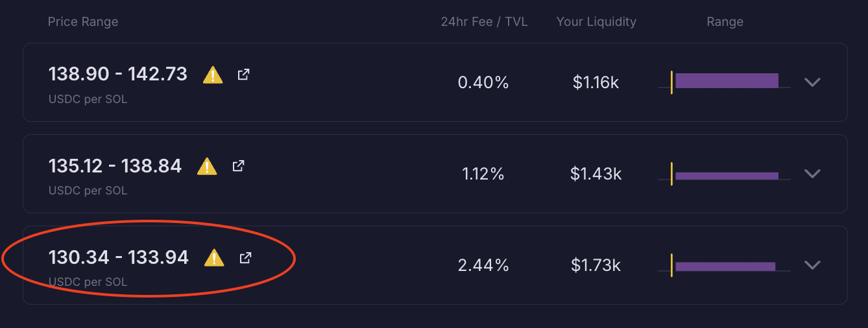Expand the 130.34 - 133.94 position row
Viewport: 868px width, 328px height.
tap(812, 264)
